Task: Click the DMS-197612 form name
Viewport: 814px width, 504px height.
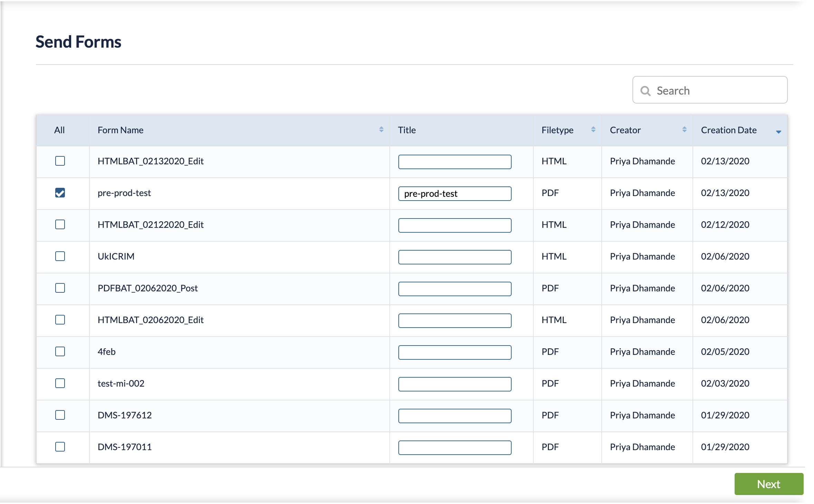Action: click(125, 415)
